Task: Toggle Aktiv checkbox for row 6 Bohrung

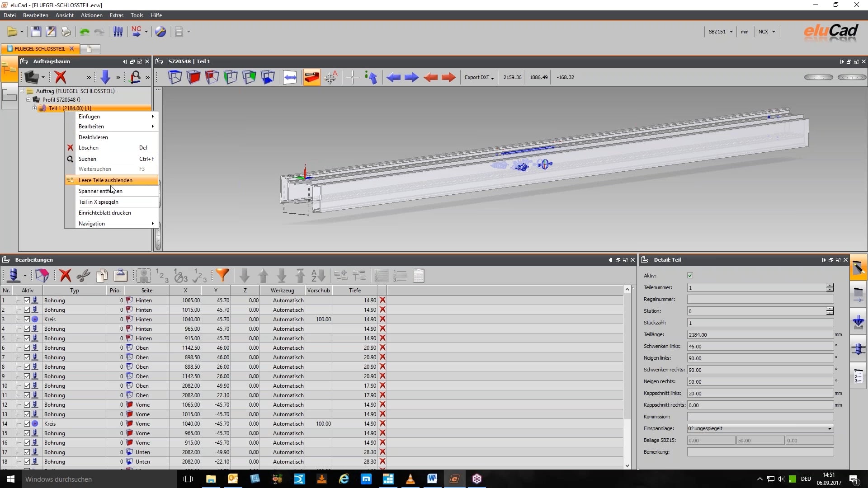Action: [x=27, y=347]
